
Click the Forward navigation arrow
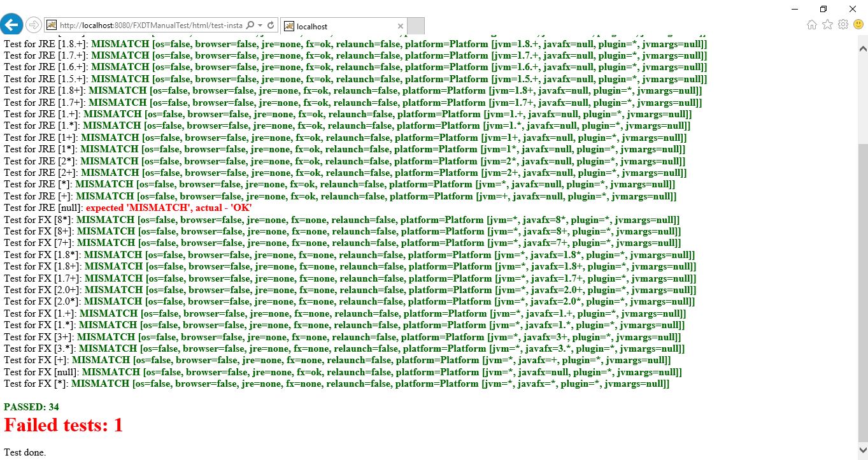[33, 25]
